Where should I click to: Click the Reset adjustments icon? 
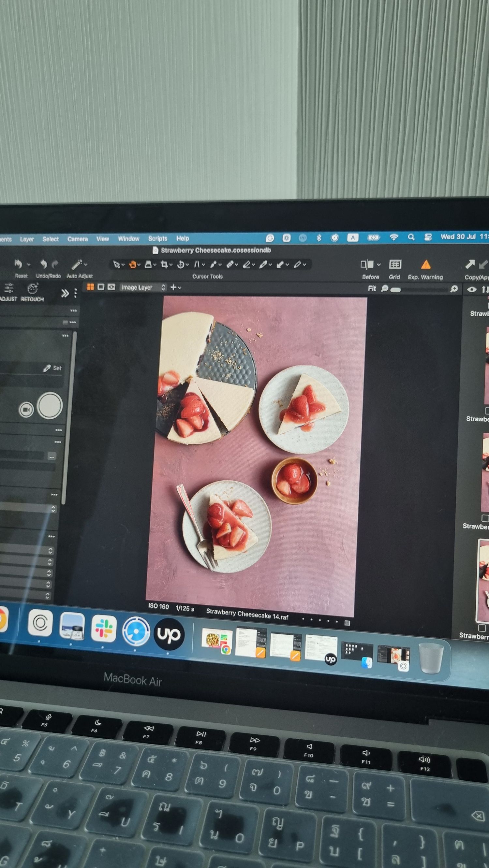[19, 264]
